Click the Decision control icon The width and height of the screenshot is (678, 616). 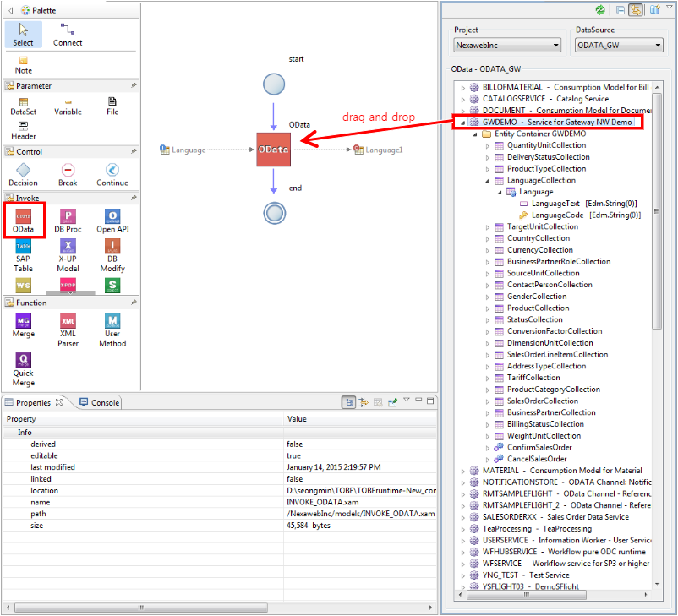click(24, 175)
